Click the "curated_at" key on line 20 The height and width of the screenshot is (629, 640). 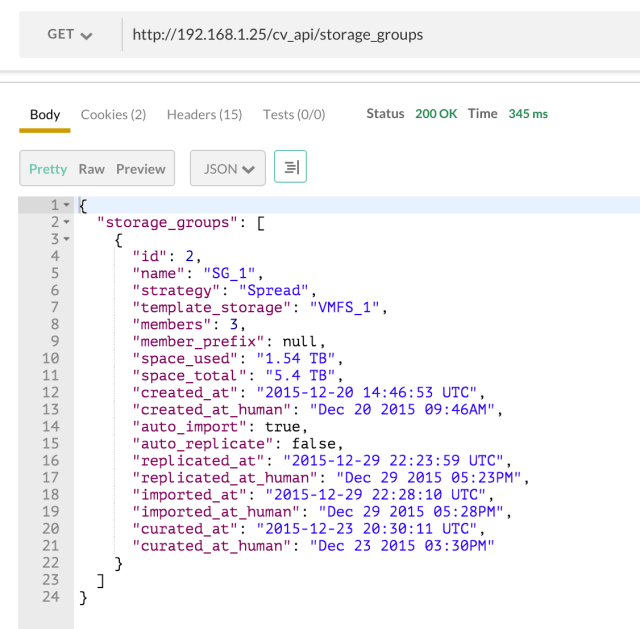pos(185,529)
